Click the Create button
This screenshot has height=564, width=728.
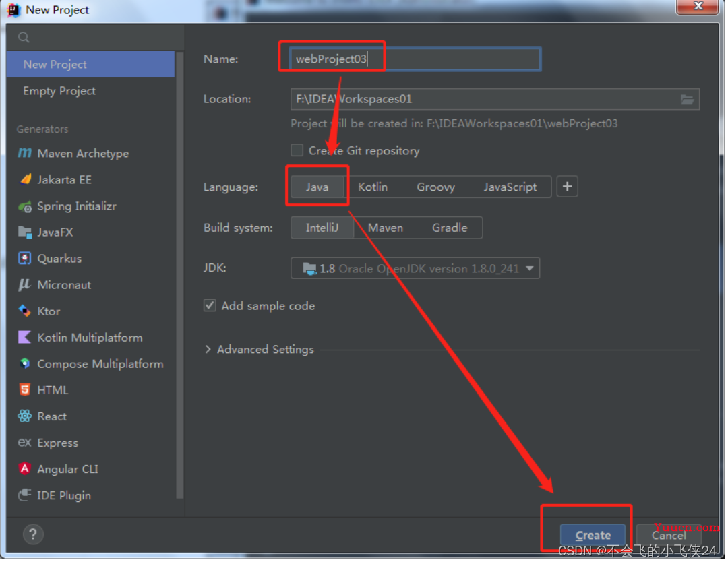pyautogui.click(x=593, y=535)
